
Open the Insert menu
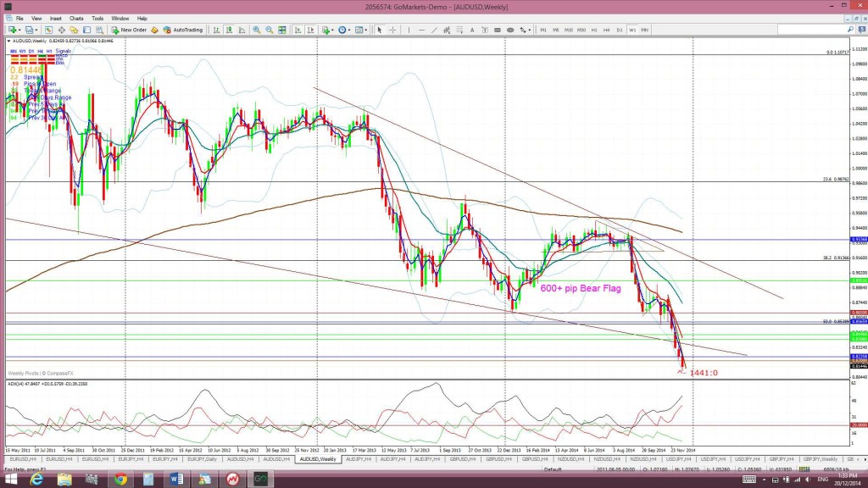coord(55,19)
